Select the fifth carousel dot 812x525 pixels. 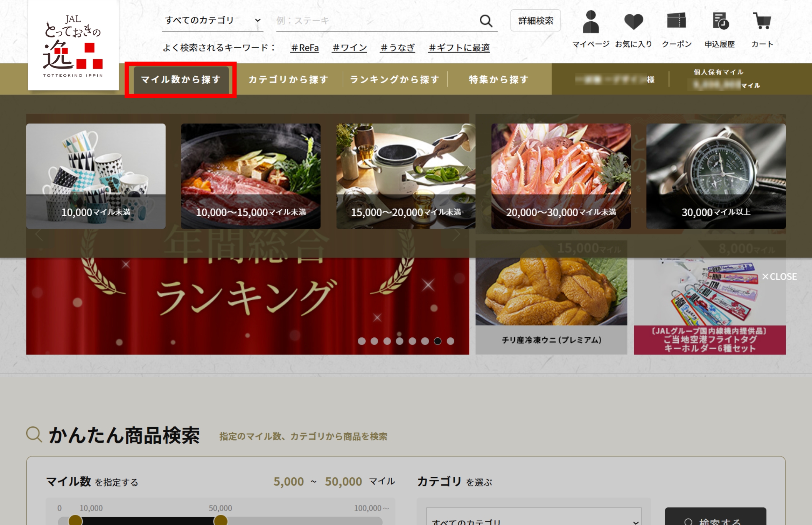412,341
